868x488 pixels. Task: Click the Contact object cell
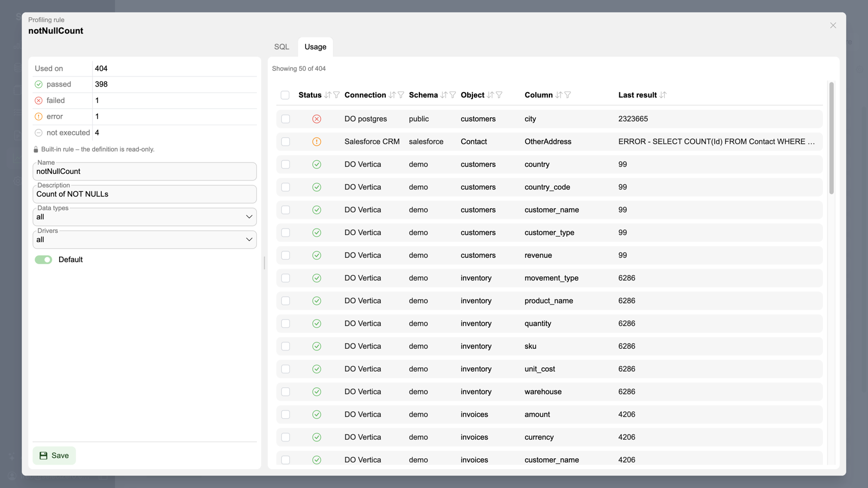point(474,141)
